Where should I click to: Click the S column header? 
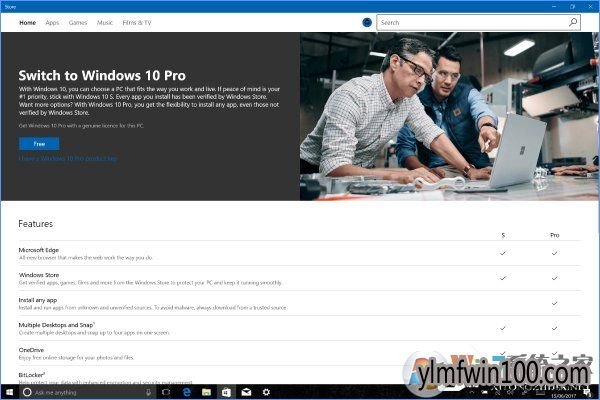[503, 235]
